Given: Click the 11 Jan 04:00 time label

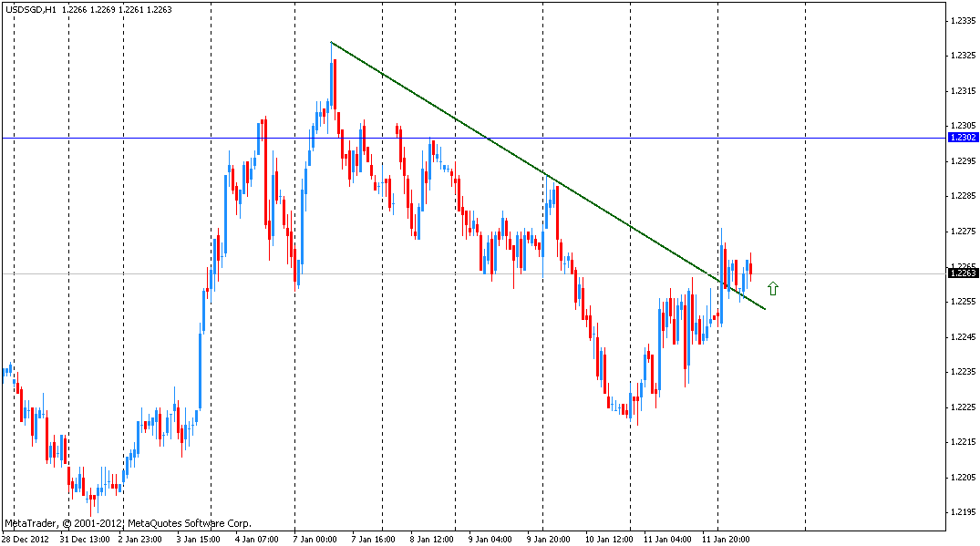Looking at the screenshot, I should (667, 539).
